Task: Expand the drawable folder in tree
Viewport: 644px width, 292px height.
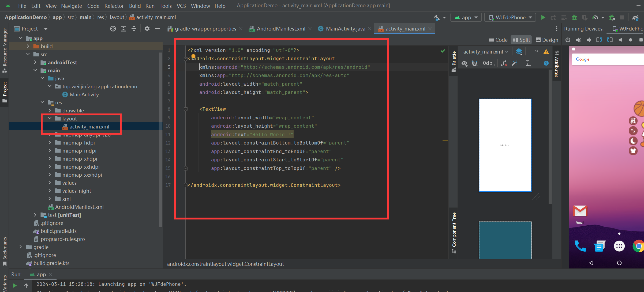Action: [x=50, y=111]
